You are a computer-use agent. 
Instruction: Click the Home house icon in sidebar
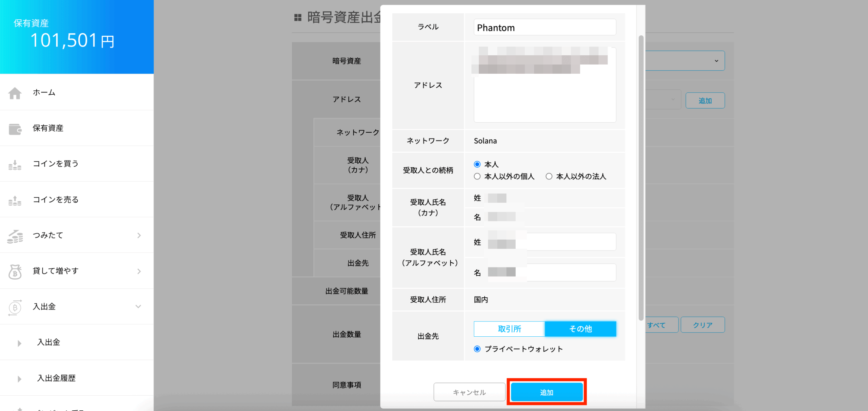(15, 93)
